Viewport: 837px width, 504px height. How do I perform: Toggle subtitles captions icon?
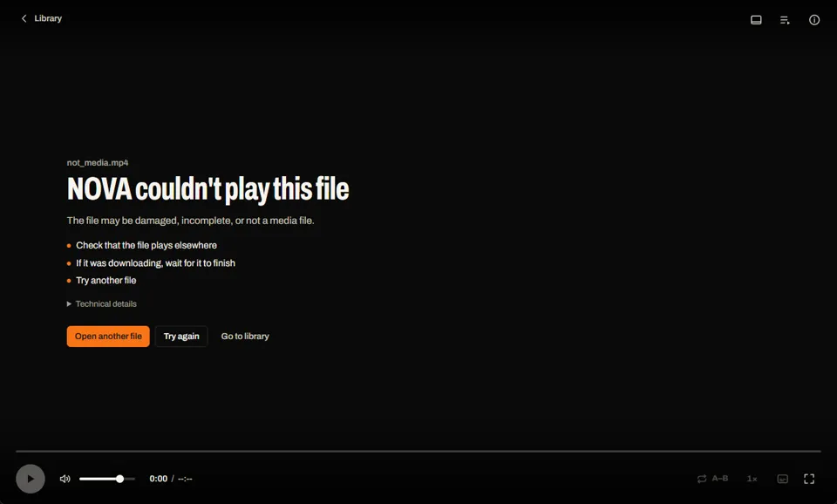[783, 479]
